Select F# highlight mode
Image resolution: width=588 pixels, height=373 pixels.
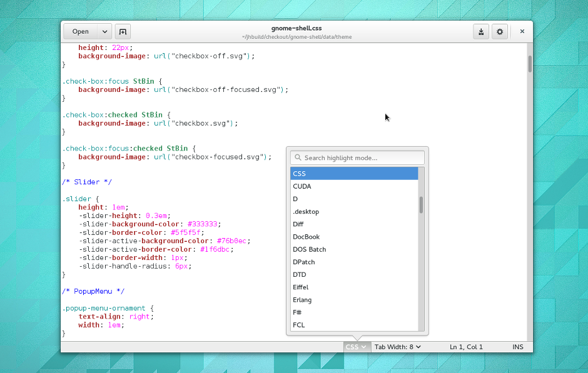coord(354,312)
